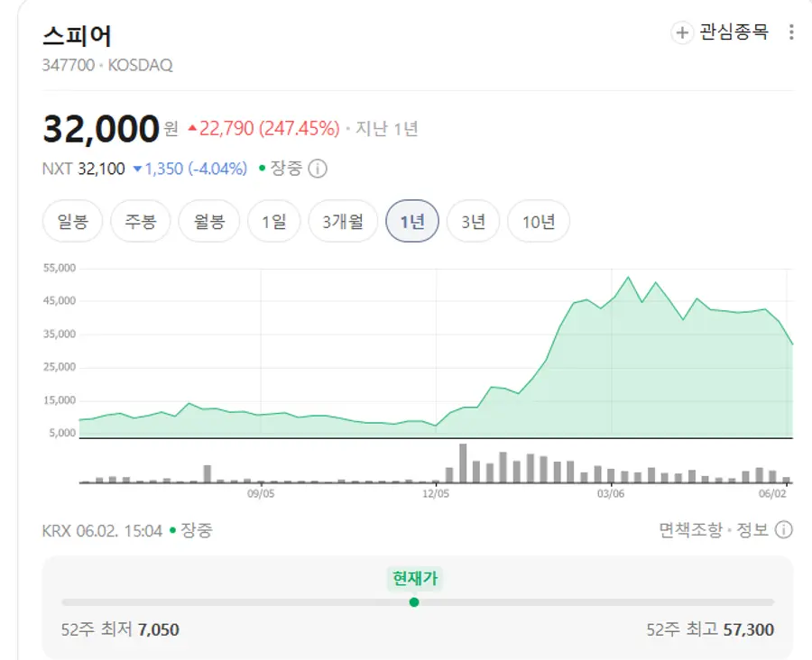Select the 월봉 monthly candle tab
This screenshot has height=660, width=812.
coord(209,221)
